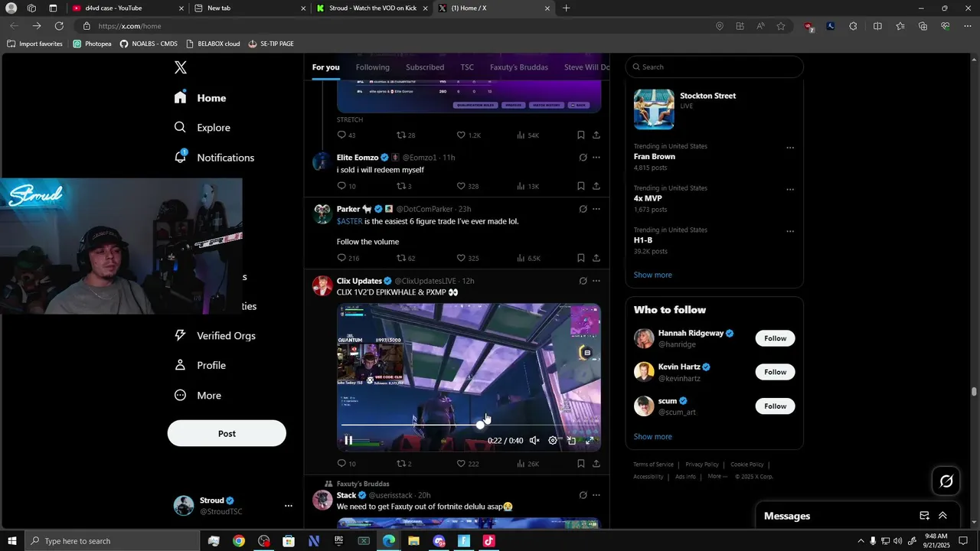Click Show more under trends

coord(652,275)
